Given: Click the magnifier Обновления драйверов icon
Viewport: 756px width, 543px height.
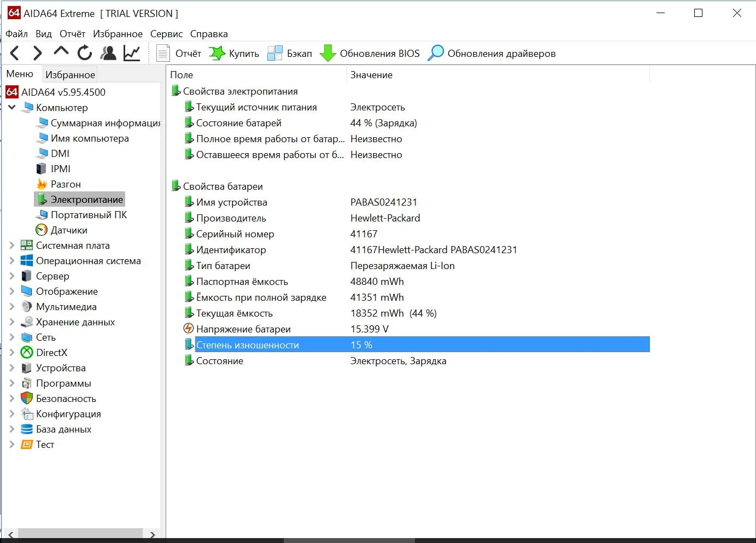Looking at the screenshot, I should [436, 53].
